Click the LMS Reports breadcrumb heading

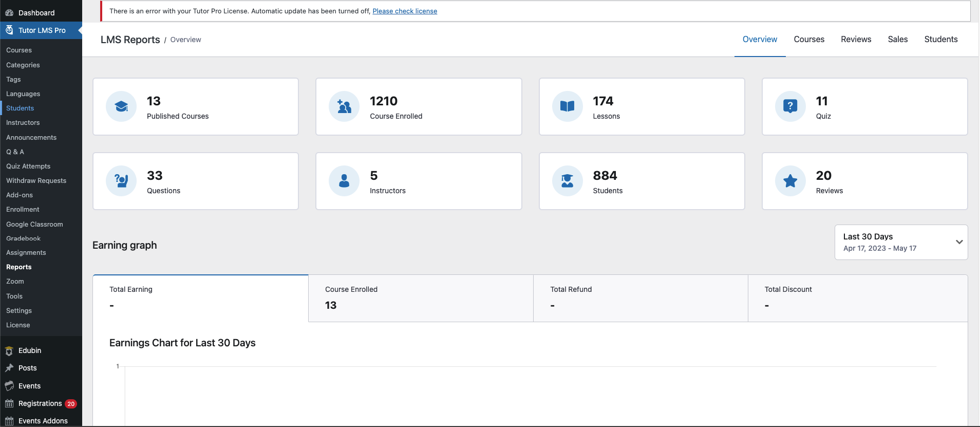click(x=130, y=40)
